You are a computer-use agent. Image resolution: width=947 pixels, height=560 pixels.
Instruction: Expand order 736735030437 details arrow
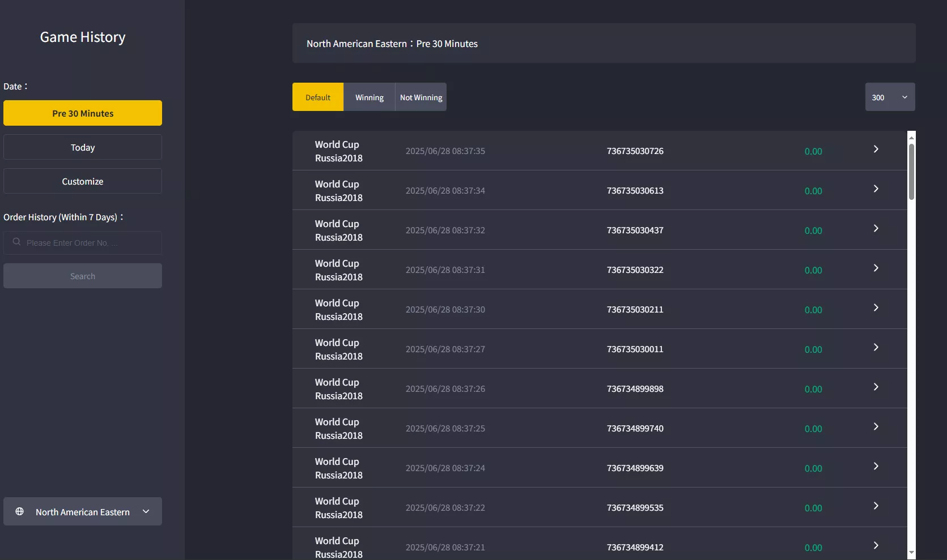pos(876,228)
